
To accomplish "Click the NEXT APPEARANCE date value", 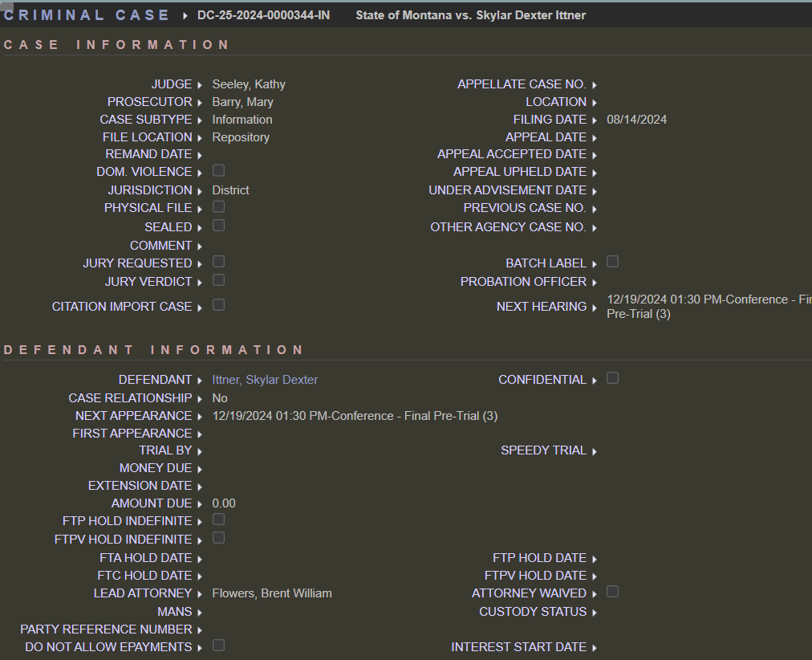I will [x=355, y=416].
